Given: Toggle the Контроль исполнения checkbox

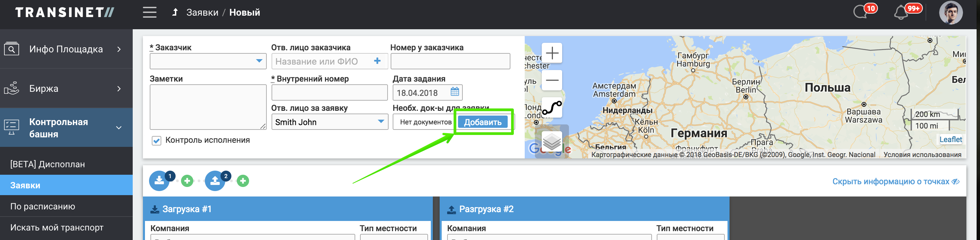Looking at the screenshot, I should [x=157, y=141].
